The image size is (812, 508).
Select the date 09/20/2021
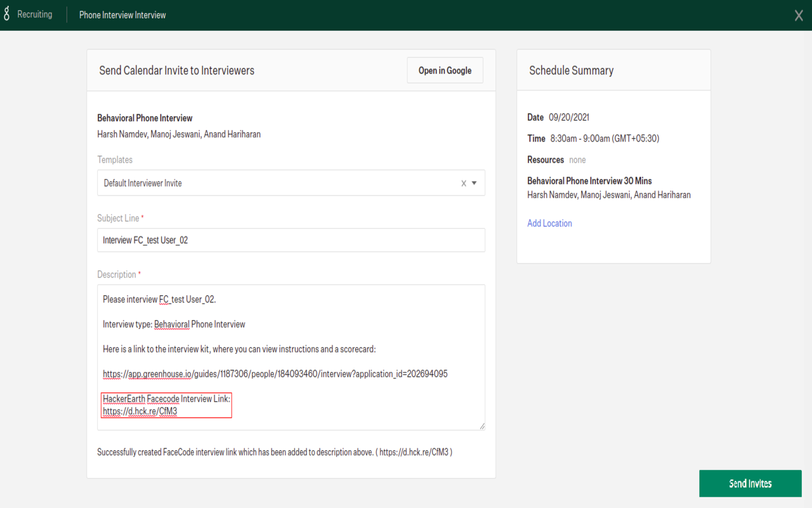pyautogui.click(x=569, y=117)
